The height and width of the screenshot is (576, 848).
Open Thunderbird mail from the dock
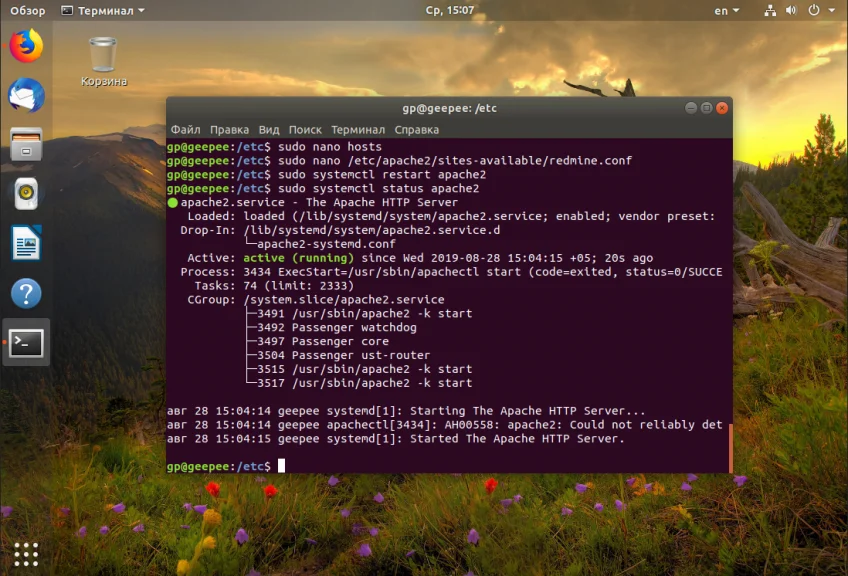pos(26,95)
